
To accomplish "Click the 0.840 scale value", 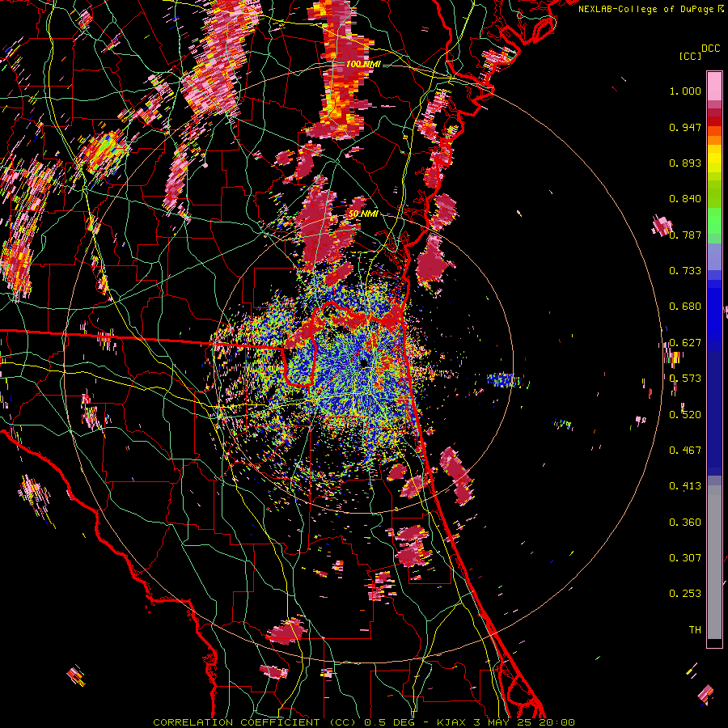I will (x=685, y=199).
